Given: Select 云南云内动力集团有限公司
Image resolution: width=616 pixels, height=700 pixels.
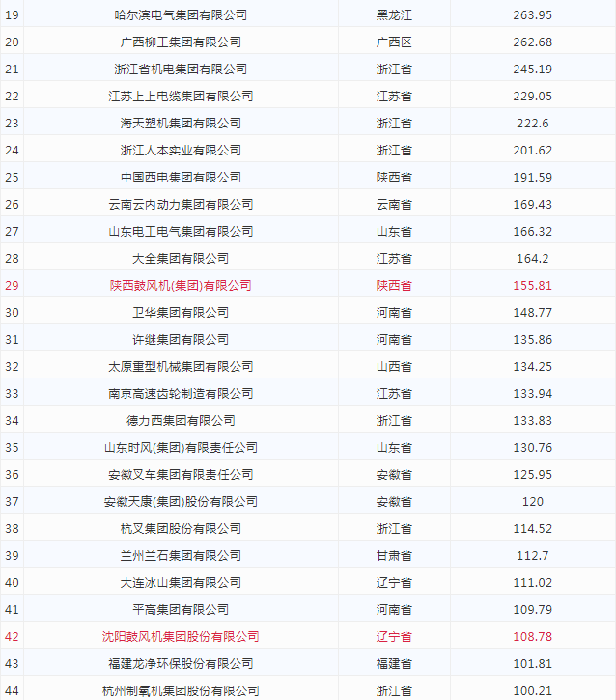Looking at the screenshot, I should (181, 204).
